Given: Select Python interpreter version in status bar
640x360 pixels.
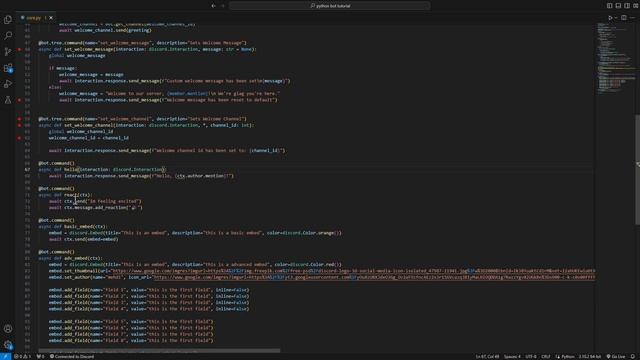Looking at the screenshot, I should 590,356.
